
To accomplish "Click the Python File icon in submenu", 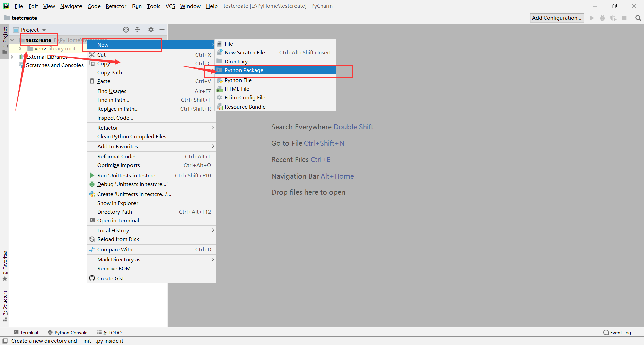I will (x=220, y=80).
